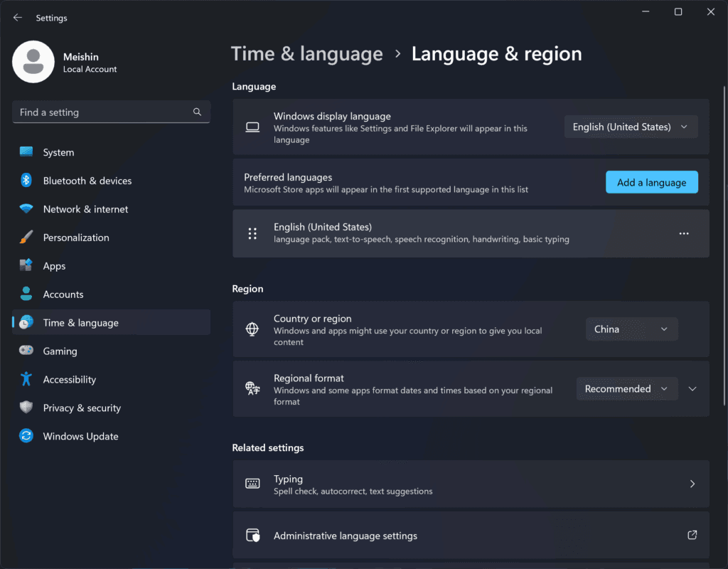
Task: Go to Personalization in the sidebar
Action: point(76,238)
